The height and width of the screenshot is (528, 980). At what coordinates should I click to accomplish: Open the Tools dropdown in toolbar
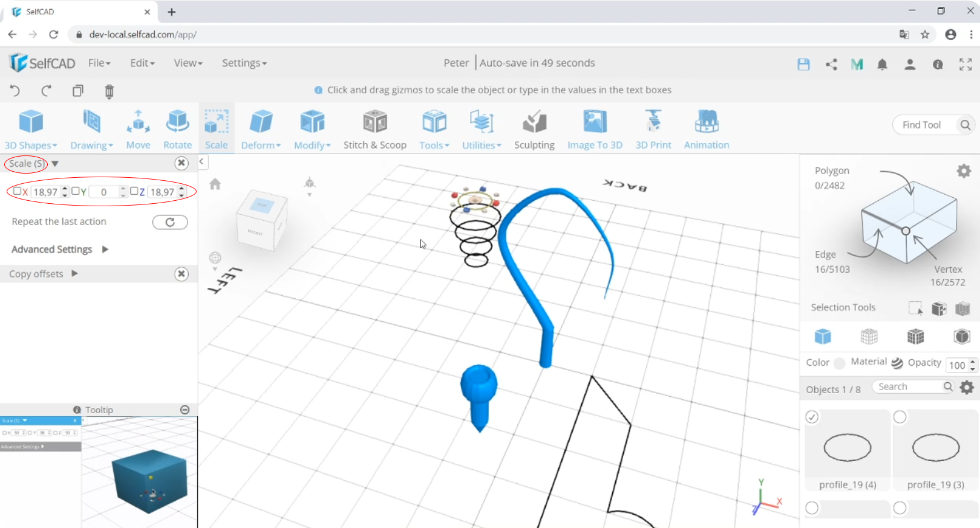(434, 129)
